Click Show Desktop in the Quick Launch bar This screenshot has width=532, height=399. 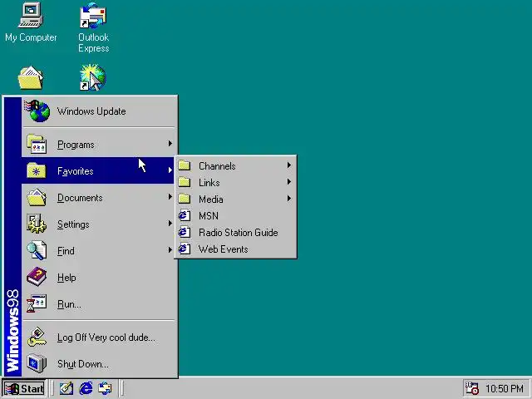(x=66, y=388)
